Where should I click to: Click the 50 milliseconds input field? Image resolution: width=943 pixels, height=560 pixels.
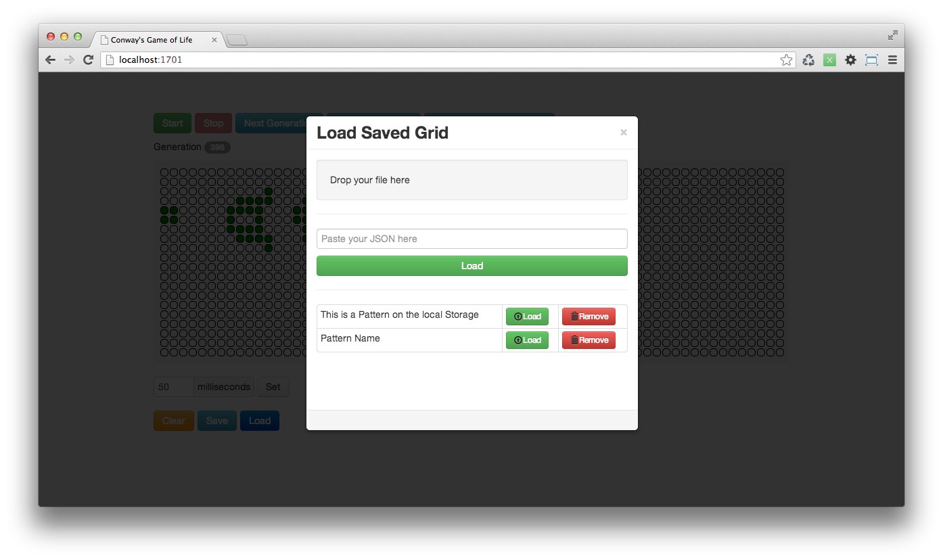click(x=173, y=387)
